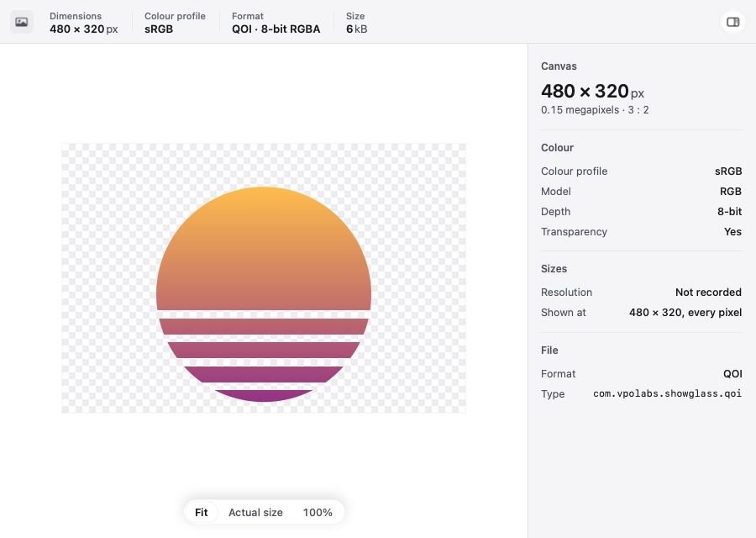This screenshot has height=538, width=756.
Task: Click the Size 6 kB readout
Action: (356, 29)
